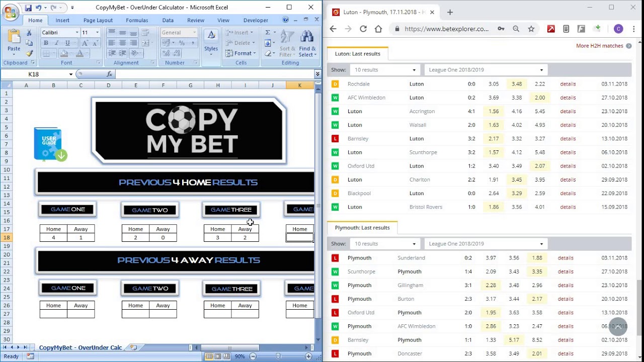
Task: Click the Insert Worksheet tab icon
Action: click(133, 347)
